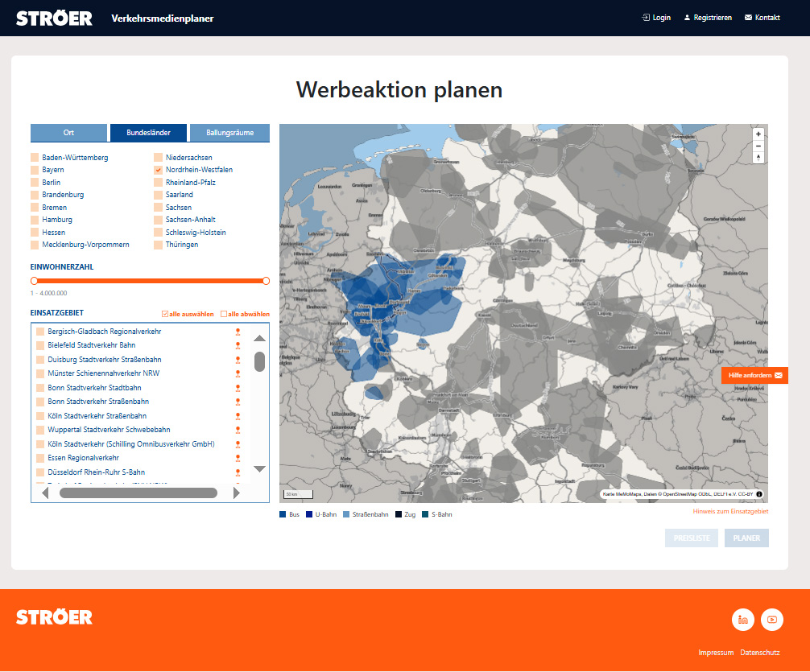Select Düsseldorf Rhein-Ruhr S-Bahn entry text
Viewport: 810px width, 672px height.
click(x=96, y=472)
